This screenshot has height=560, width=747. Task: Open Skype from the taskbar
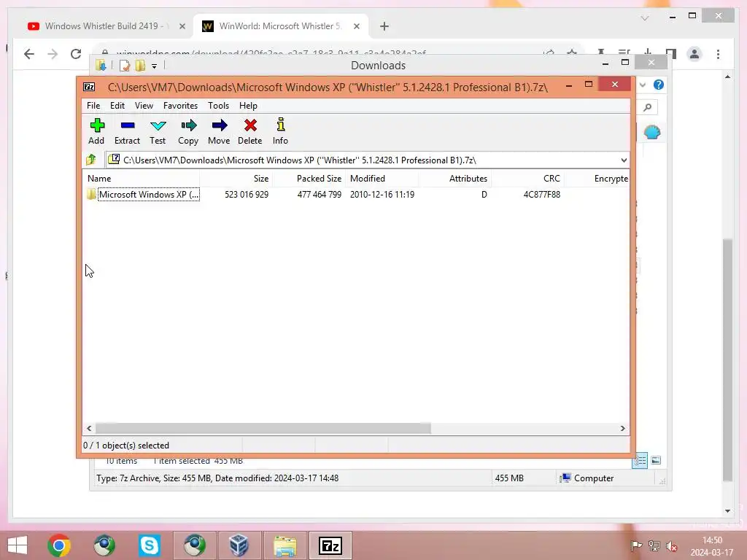(x=149, y=545)
